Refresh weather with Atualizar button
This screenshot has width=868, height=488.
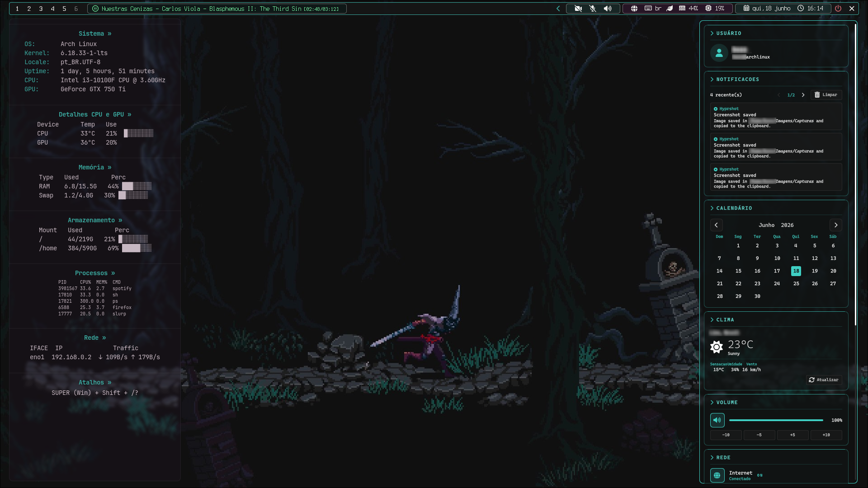(x=824, y=380)
